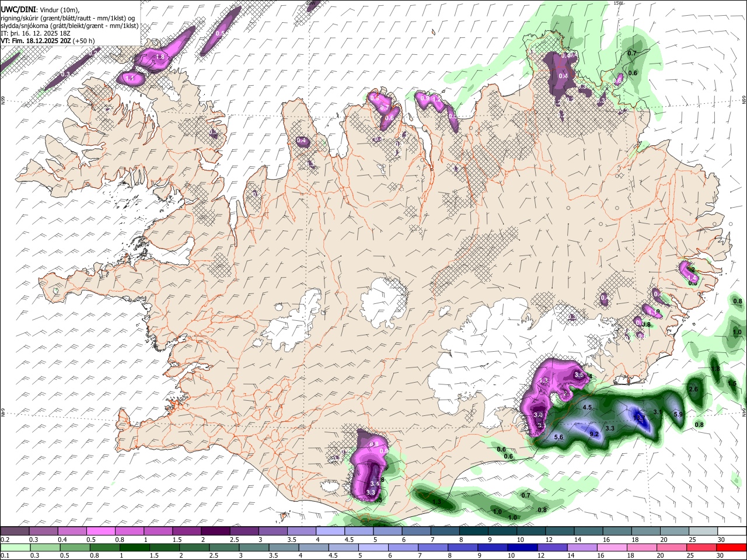
Task: Click the 9.2 rainfall value on the map
Action: (x=595, y=435)
